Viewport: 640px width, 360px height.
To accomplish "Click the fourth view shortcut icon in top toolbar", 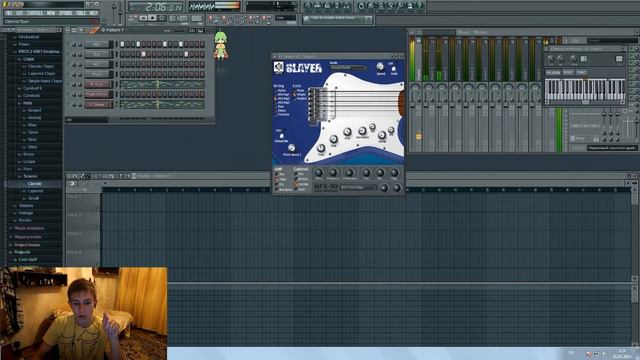I will (337, 6).
